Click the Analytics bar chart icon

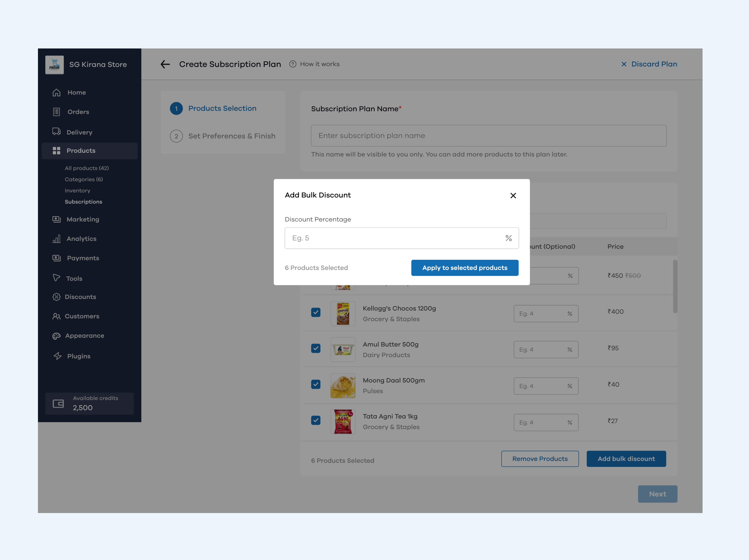56,239
